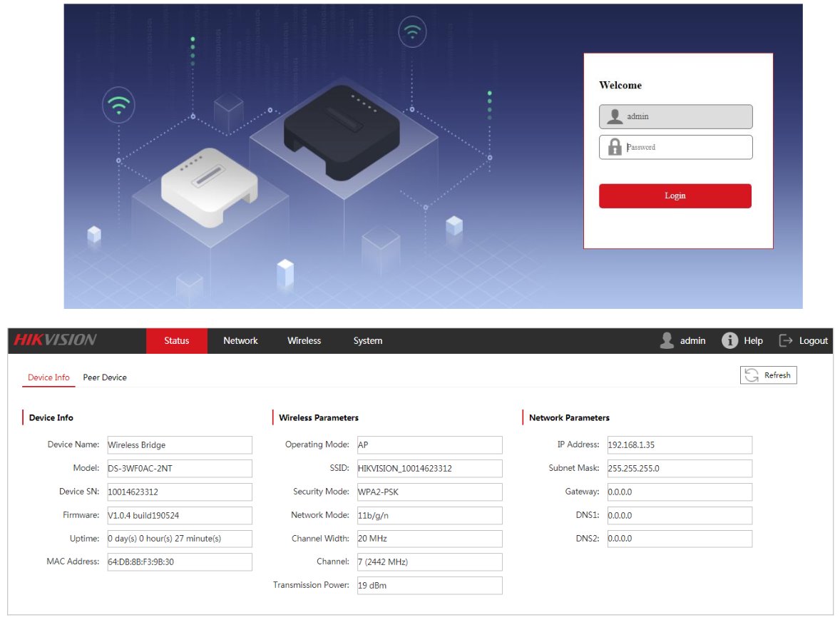
Task: Click the admin username field
Action: (x=685, y=116)
